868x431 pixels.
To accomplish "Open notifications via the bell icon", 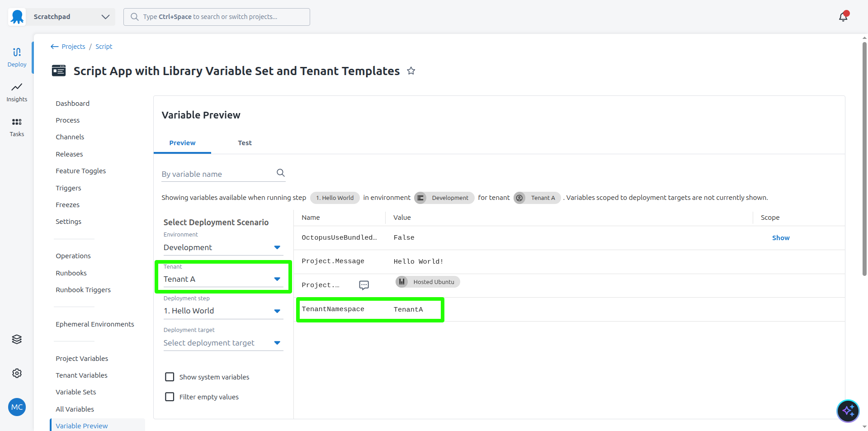I will 843,16.
